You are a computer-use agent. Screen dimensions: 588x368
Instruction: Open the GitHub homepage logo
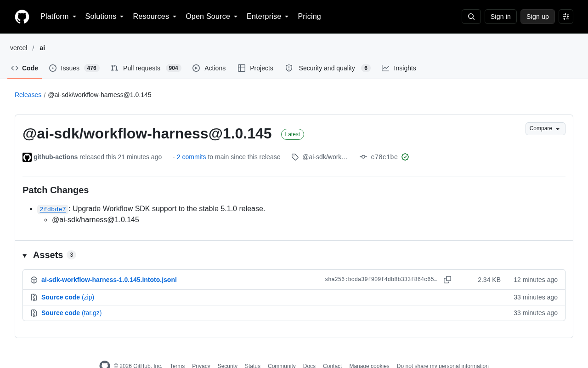tap(22, 17)
